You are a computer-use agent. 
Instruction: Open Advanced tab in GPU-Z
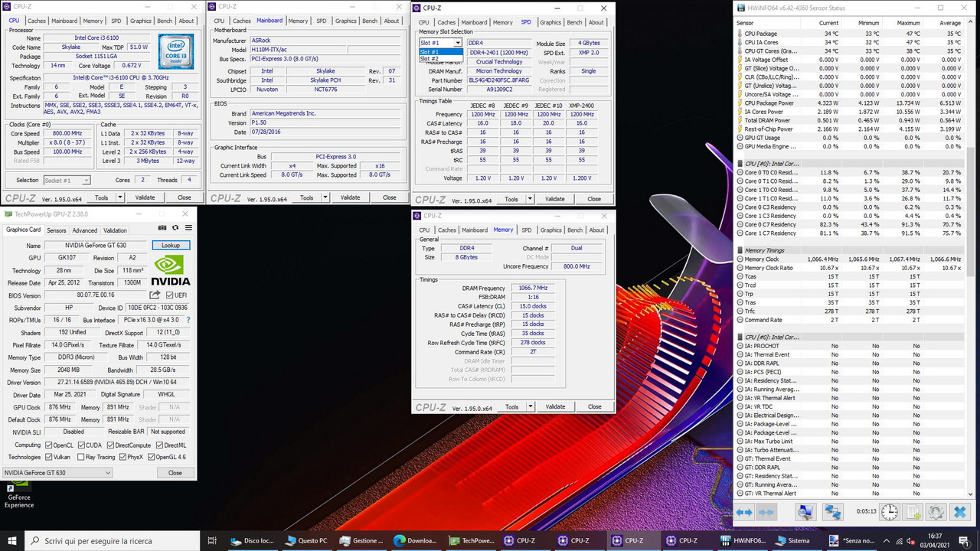85,230
